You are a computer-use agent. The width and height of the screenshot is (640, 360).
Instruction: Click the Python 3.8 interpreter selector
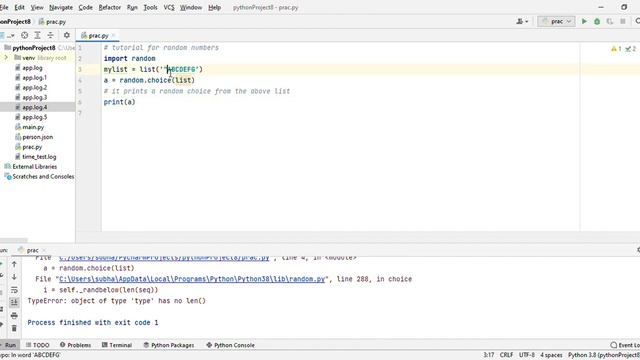coord(604,355)
